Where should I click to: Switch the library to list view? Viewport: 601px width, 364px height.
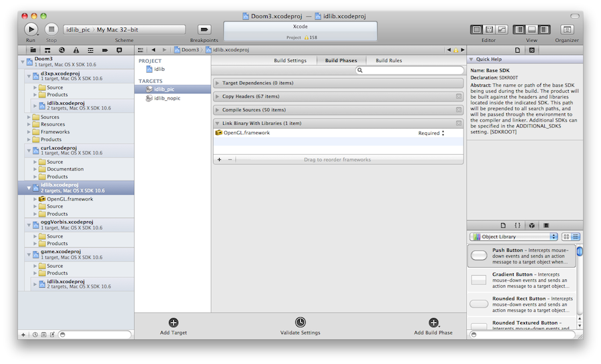(x=576, y=237)
